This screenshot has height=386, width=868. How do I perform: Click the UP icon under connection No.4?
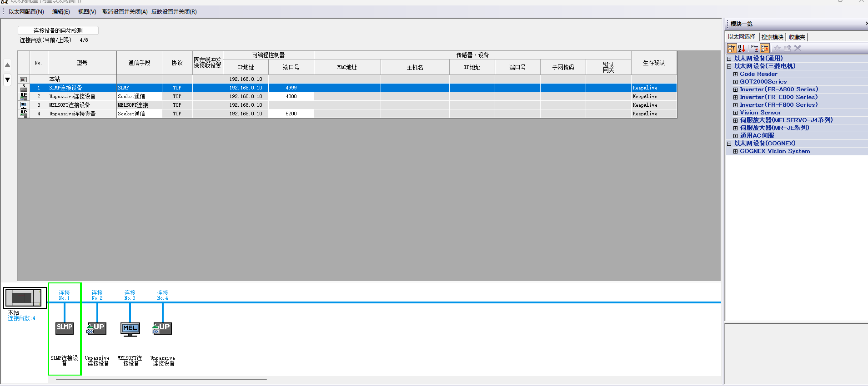162,328
